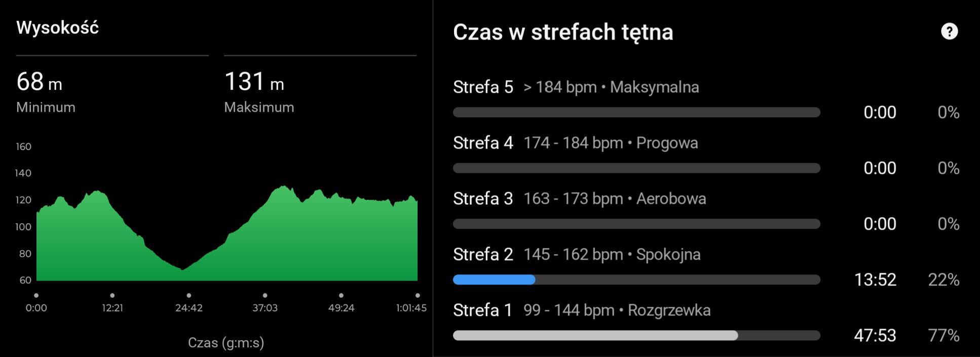Open the heart rate zones help icon
The height and width of the screenshot is (357, 980).
[x=949, y=31]
